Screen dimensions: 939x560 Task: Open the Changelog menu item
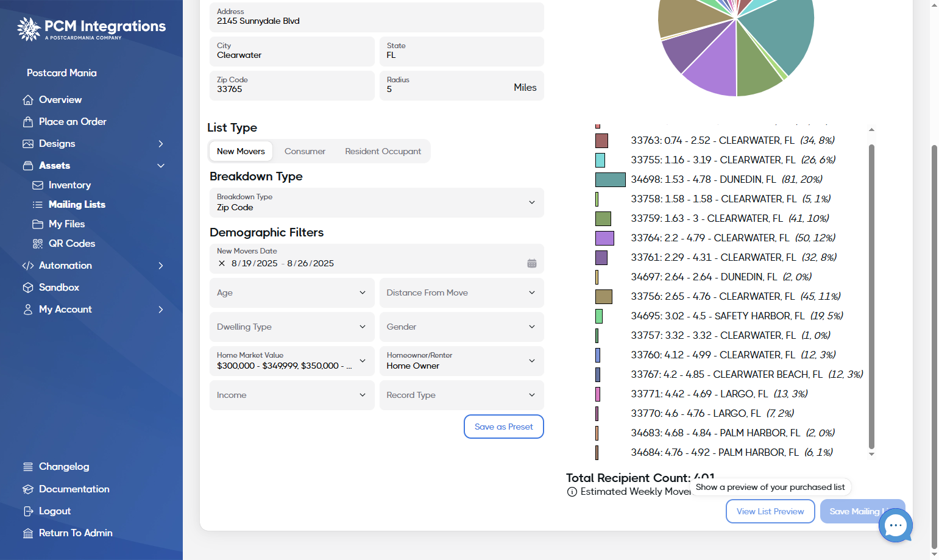pos(64,466)
